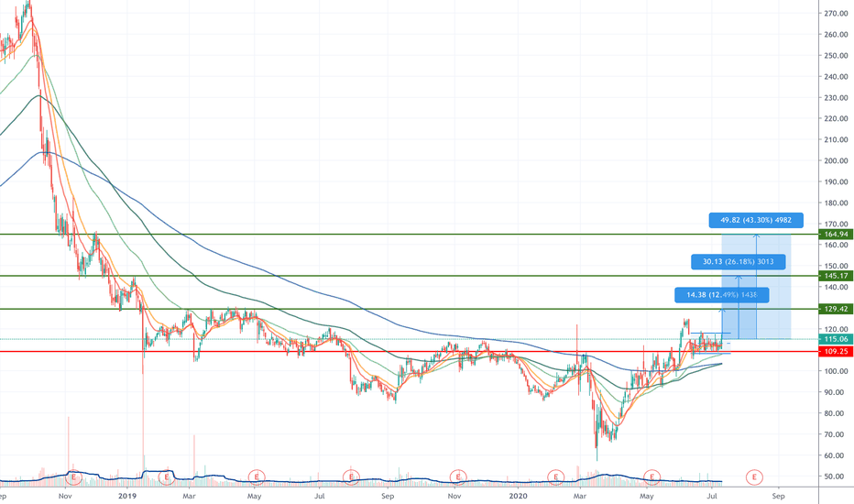
Task: Click the earnings E marker in August 2019
Action: [351, 477]
